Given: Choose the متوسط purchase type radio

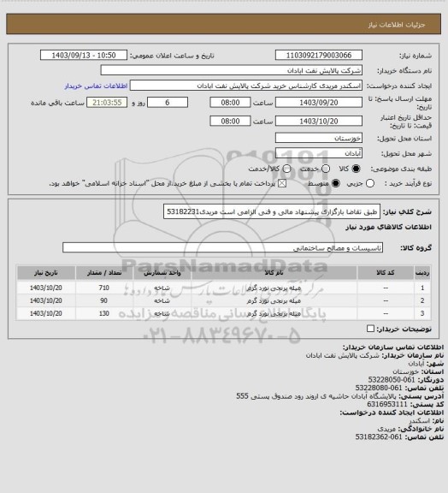Looking at the screenshot, I should (336, 183).
